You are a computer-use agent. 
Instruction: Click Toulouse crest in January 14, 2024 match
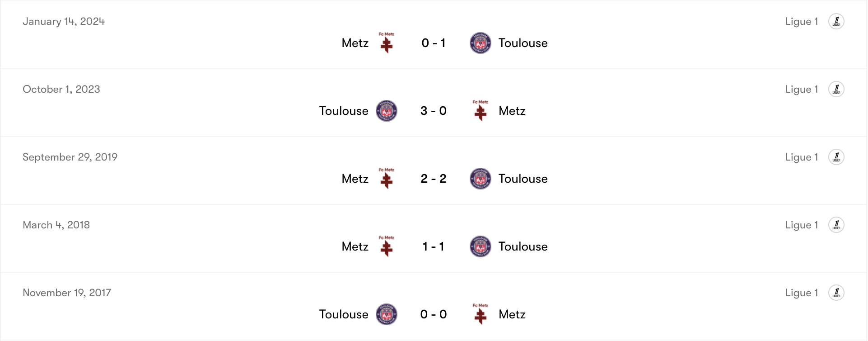pos(480,43)
